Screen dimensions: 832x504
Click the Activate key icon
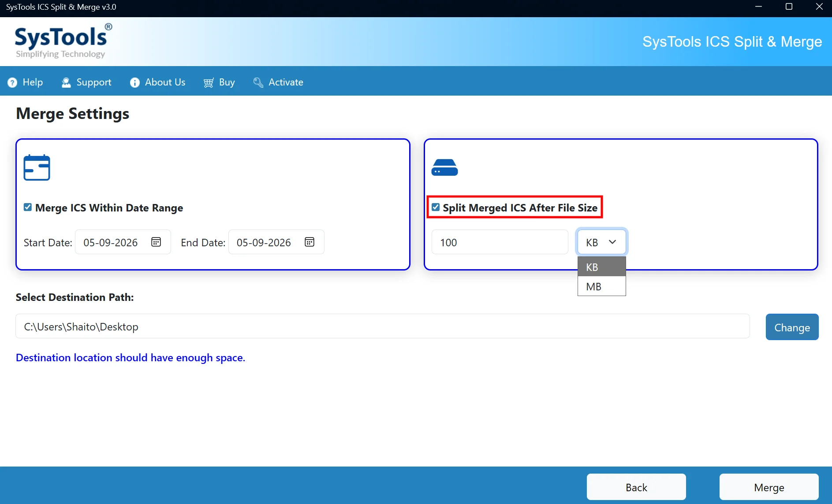258,82
